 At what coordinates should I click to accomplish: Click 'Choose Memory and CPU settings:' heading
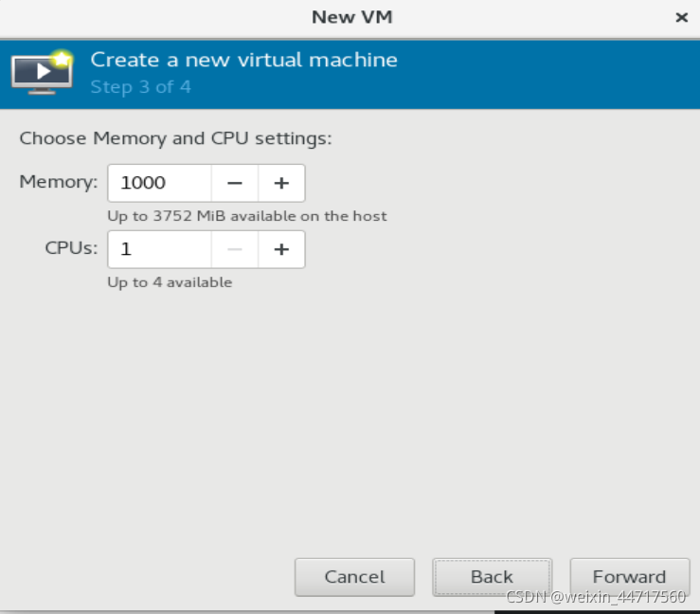(x=175, y=138)
